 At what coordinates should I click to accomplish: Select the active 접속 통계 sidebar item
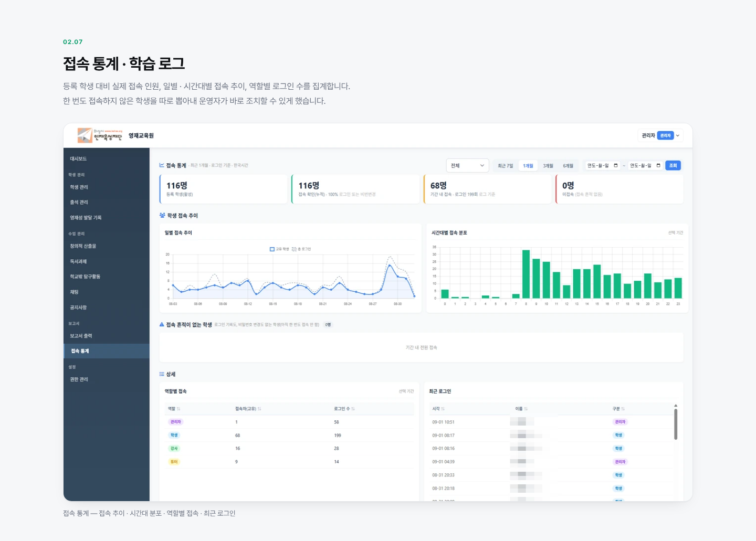[107, 351]
